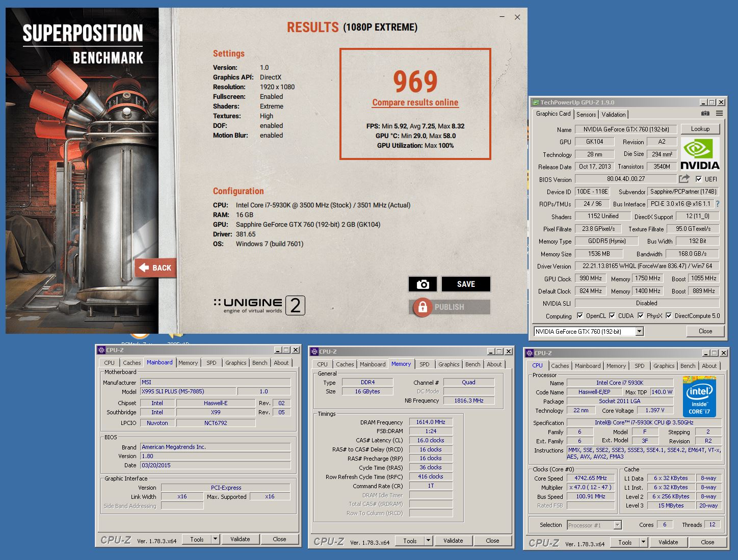
Task: Click Validate in Mainboard CPU-Z window
Action: coord(240,539)
